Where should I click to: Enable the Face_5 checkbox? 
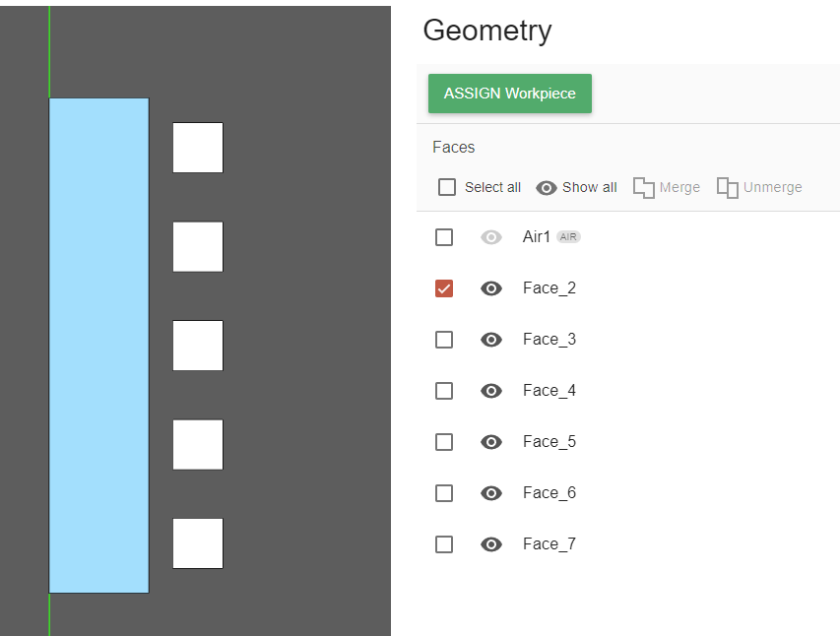(444, 442)
